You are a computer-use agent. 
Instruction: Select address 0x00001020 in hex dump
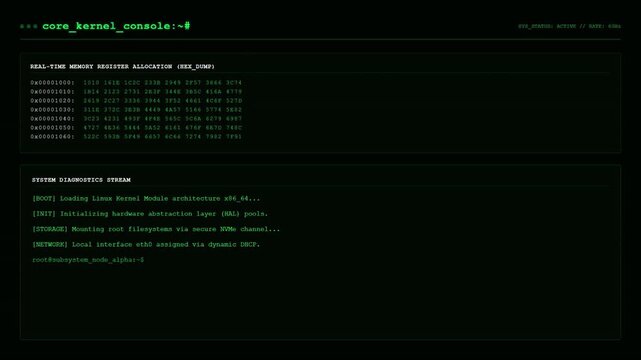[52, 101]
